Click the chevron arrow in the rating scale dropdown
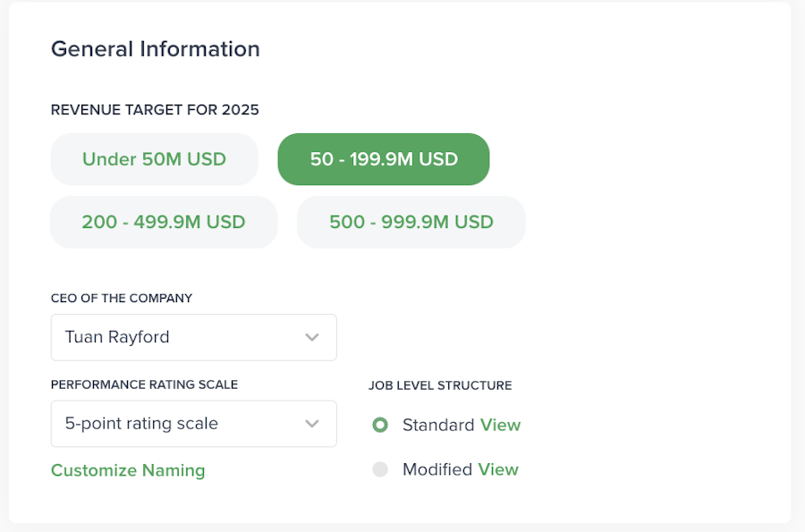Image resolution: width=805 pixels, height=532 pixels. coord(312,423)
